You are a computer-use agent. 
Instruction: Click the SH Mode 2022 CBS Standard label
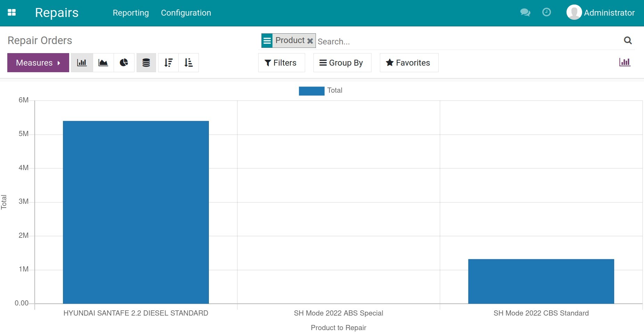pos(541,313)
